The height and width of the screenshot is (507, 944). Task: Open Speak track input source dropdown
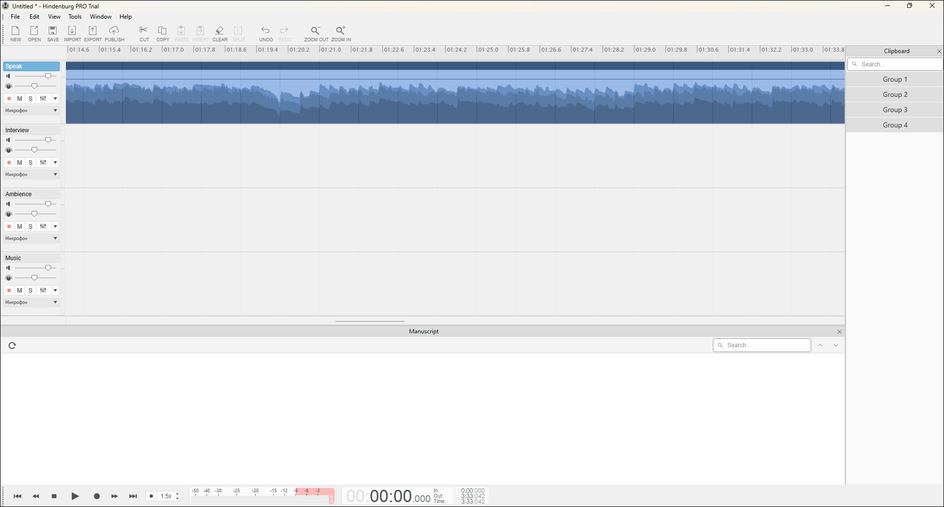point(31,111)
